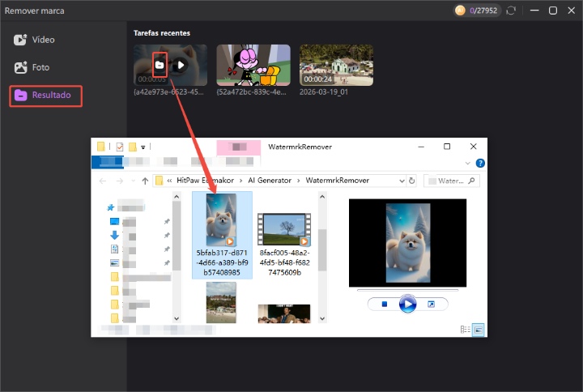Viewport: 583px width, 392px height.
Task: Select the file 5bfab317-d871 dog video
Action: (222, 235)
